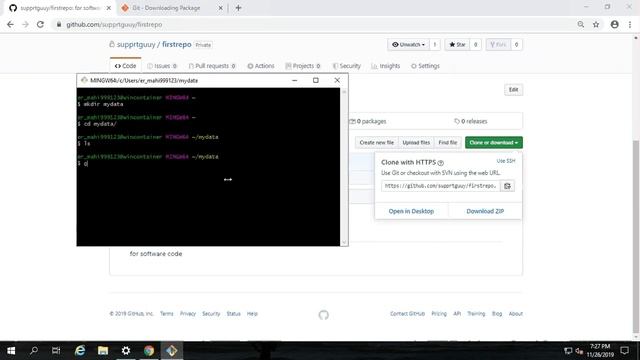Click the Clone with HTTPS help icon

click(440, 163)
